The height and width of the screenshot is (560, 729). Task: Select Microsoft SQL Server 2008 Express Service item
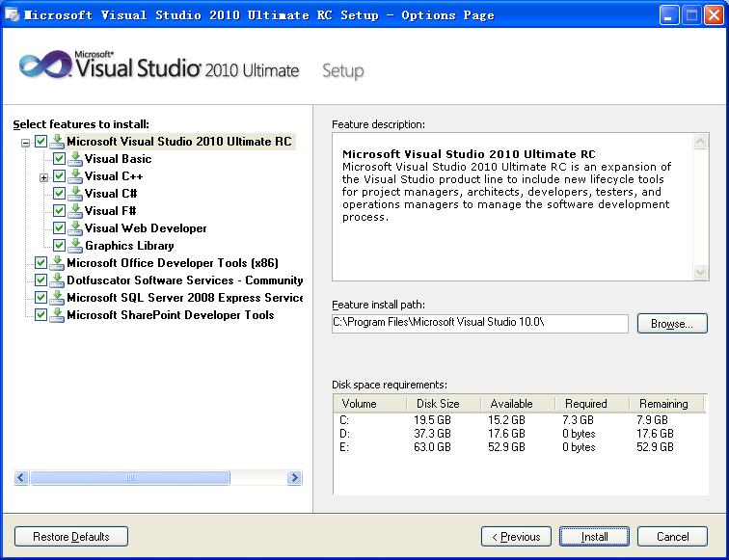point(184,298)
